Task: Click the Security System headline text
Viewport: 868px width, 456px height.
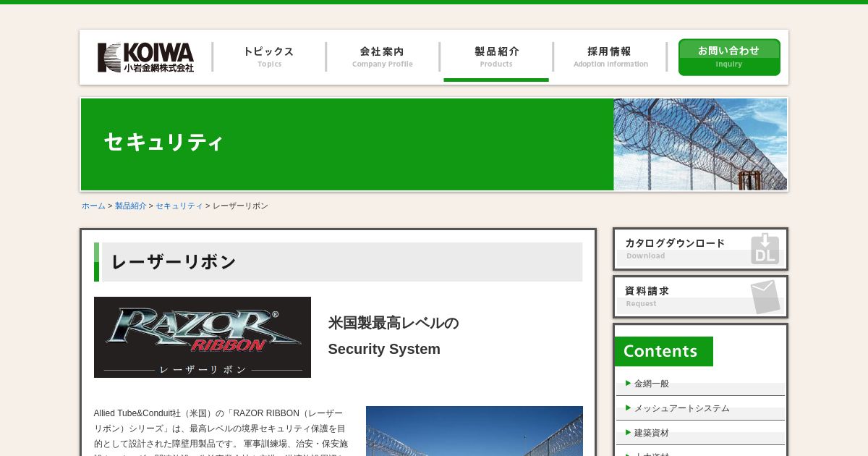Action: tap(384, 349)
